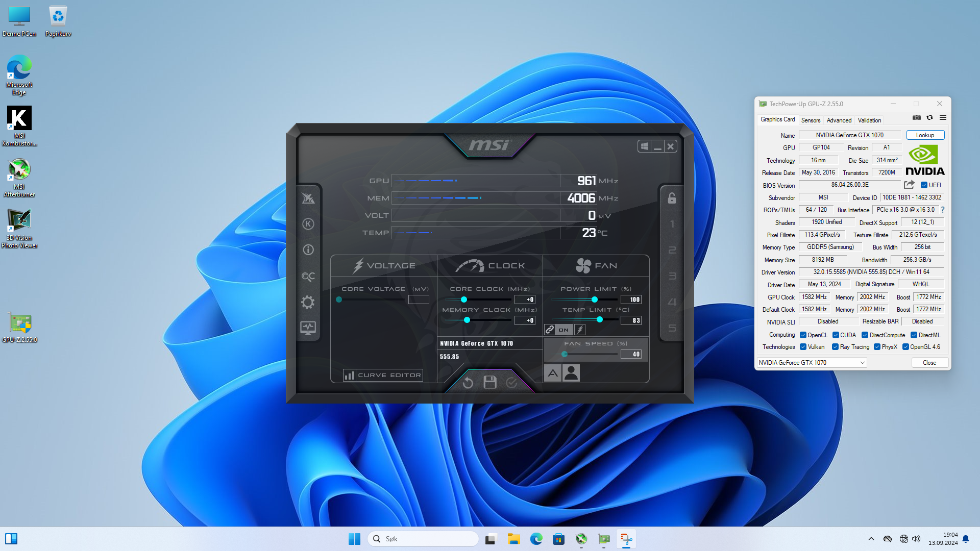Enable auto fan mode (A) button
This screenshot has height=551, width=980.
[553, 373]
